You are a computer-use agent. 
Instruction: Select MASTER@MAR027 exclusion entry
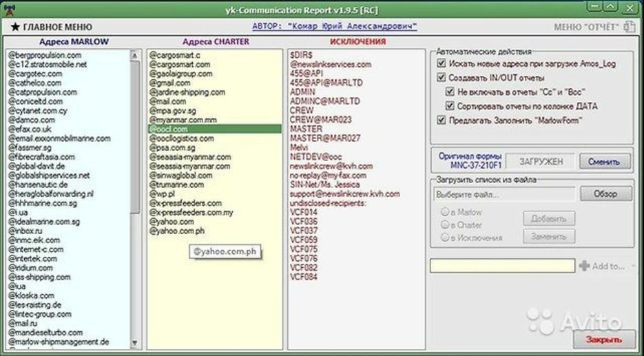tap(325, 138)
